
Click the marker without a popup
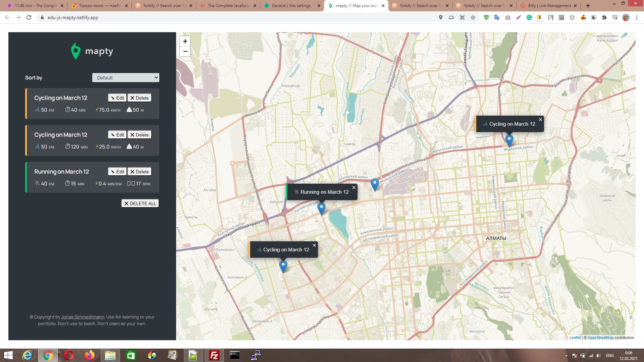[375, 184]
